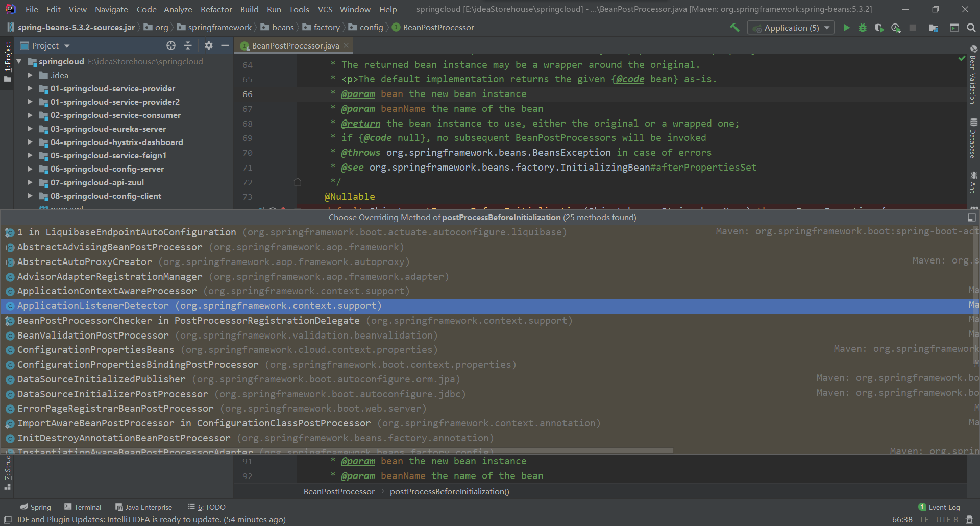Open the Bean Validation side panel
980x526 pixels.
coord(973,75)
